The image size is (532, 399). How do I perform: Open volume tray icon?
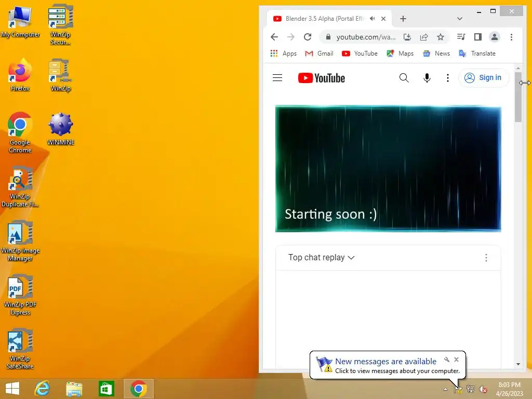483,389
